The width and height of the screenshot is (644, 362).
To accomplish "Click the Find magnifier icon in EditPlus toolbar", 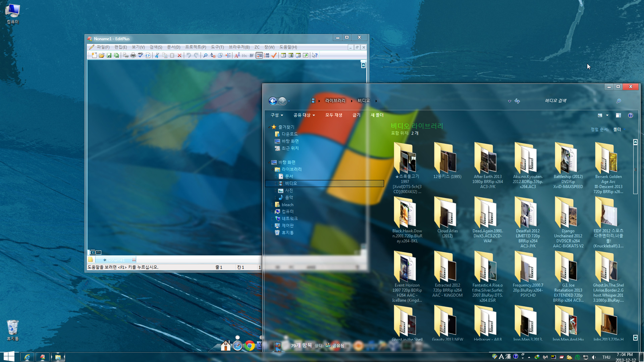I will [x=205, y=55].
